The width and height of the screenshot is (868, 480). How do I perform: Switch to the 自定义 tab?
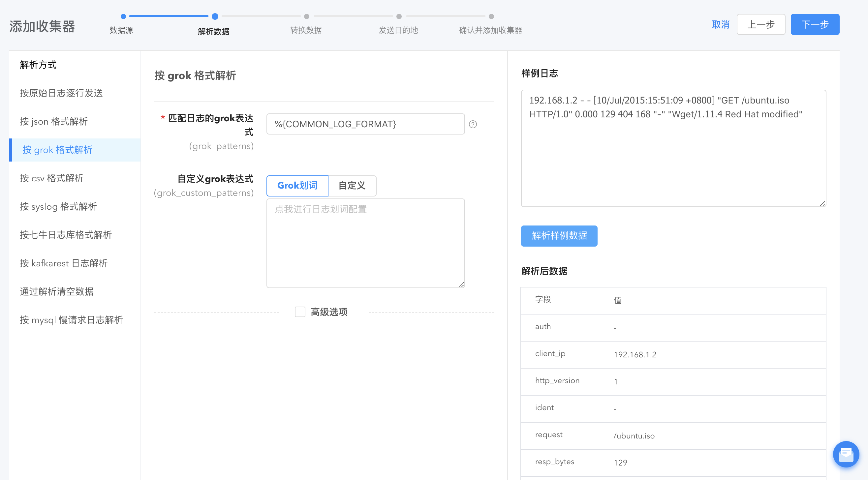pos(352,186)
